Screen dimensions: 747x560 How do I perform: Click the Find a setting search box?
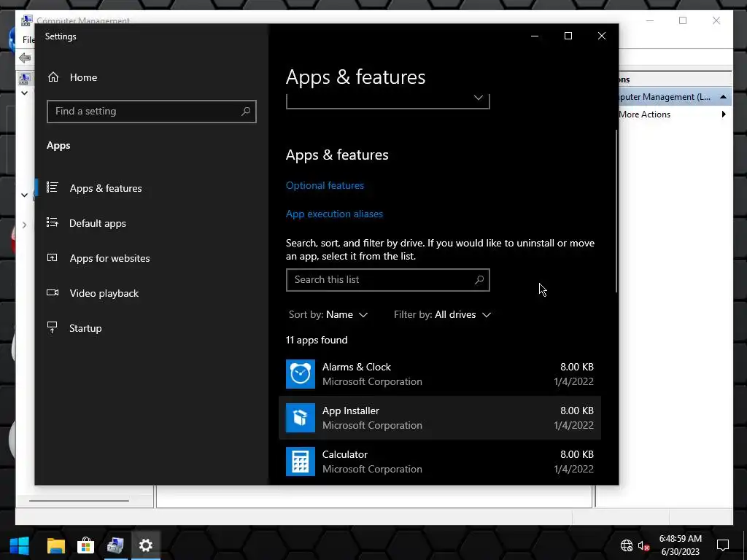pos(152,112)
